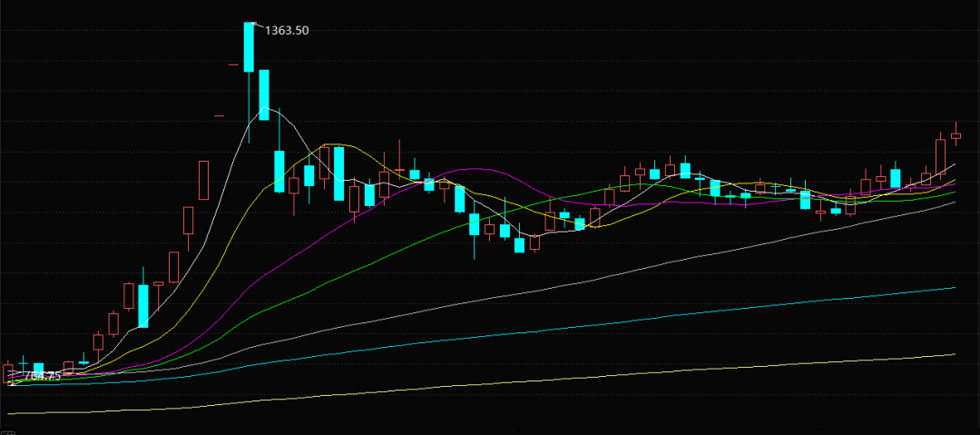Screen dimensions: 980x435
Task: Click the red dash candle left of the peak candle
Action: point(233,65)
